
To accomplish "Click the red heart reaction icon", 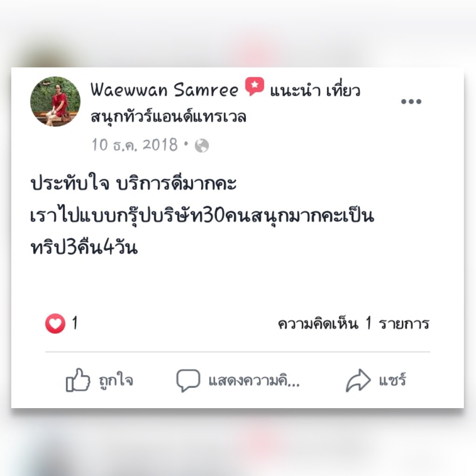I will pyautogui.click(x=55, y=324).
